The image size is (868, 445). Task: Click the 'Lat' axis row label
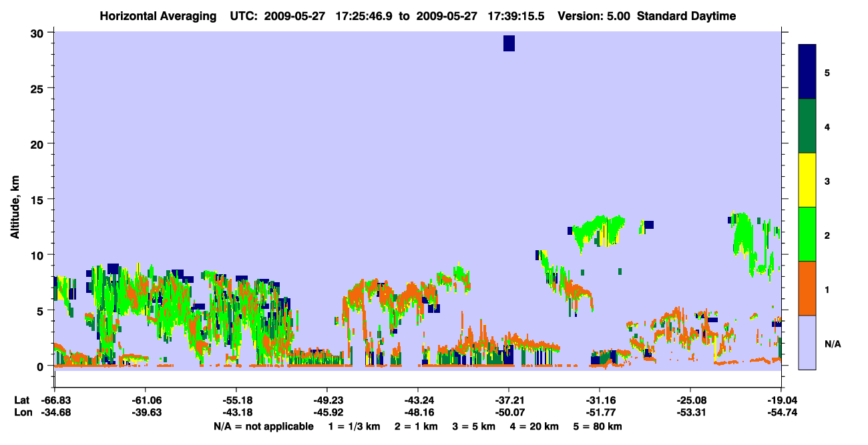click(x=21, y=400)
